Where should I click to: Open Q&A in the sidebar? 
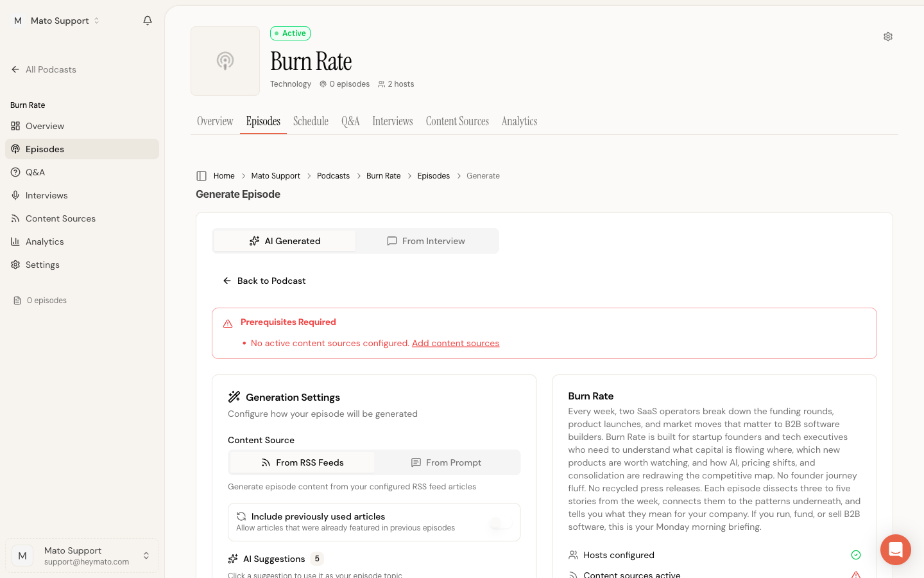coord(82,172)
